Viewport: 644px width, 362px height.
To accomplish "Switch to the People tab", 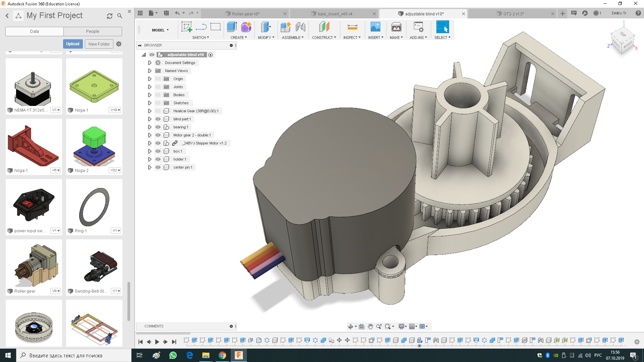I will point(93,31).
